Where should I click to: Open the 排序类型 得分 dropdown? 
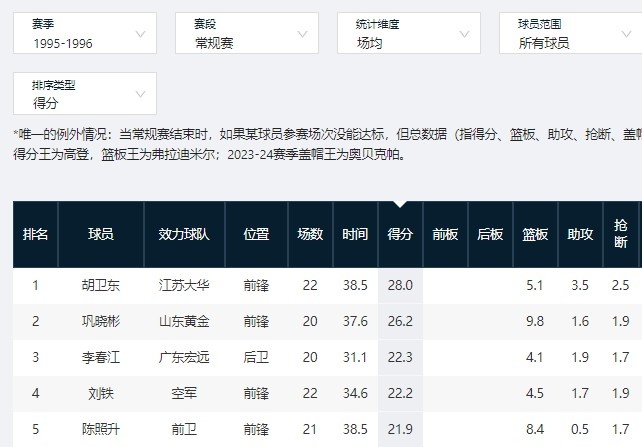pos(85,94)
